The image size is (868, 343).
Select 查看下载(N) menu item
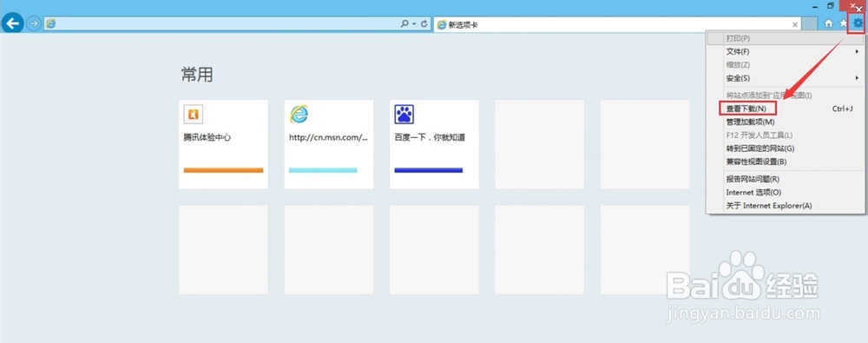[786, 109]
